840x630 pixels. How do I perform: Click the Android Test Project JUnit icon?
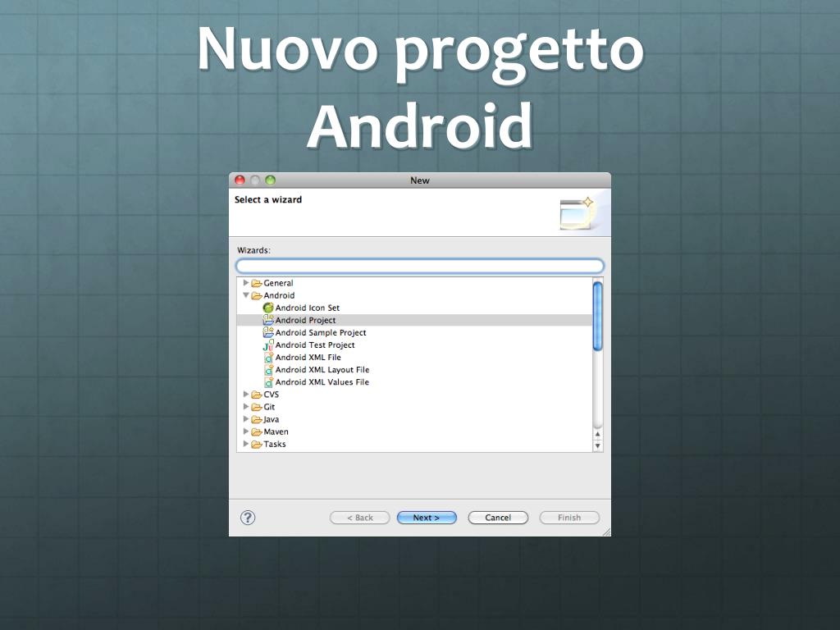click(x=268, y=345)
